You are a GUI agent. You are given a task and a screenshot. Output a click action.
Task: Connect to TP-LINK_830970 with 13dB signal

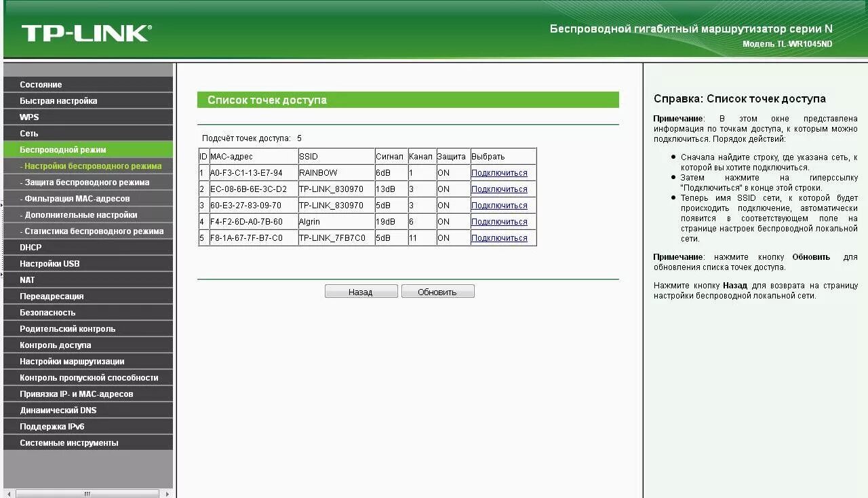coord(499,189)
